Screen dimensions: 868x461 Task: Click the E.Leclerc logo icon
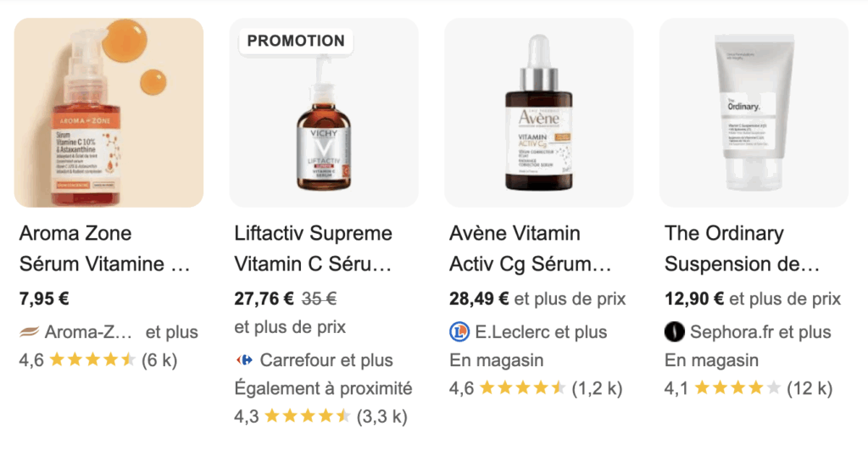(x=459, y=332)
